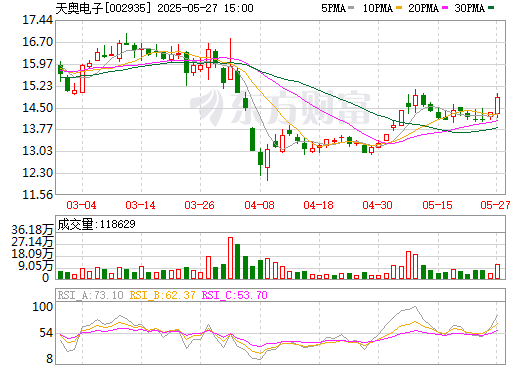The image size is (520, 365).
Task: Click the 成交量:118629 volume label
Action: point(96,224)
